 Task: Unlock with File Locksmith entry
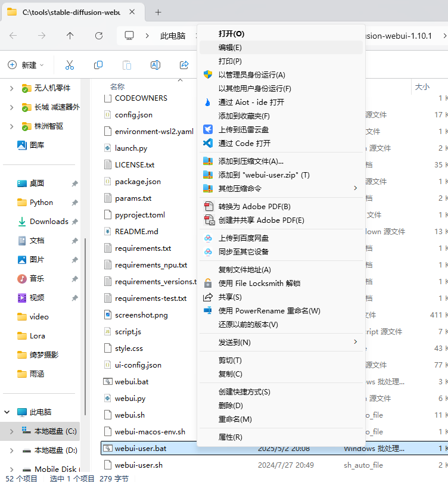click(281, 283)
